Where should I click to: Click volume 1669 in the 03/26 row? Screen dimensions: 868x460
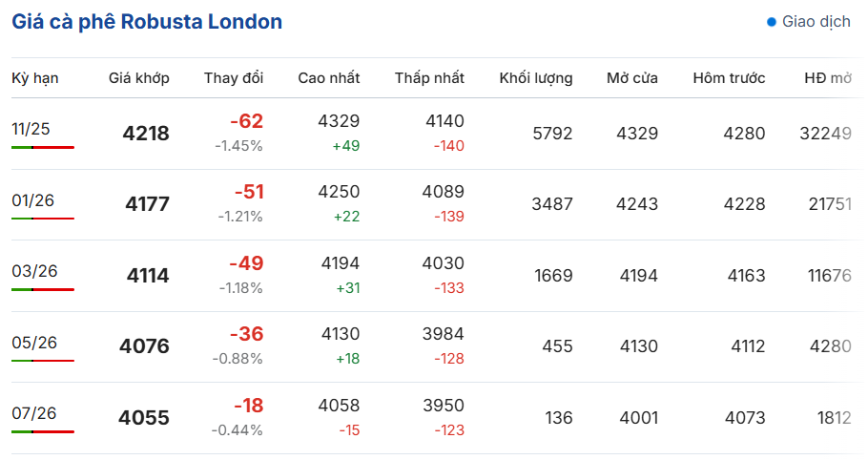[553, 275]
